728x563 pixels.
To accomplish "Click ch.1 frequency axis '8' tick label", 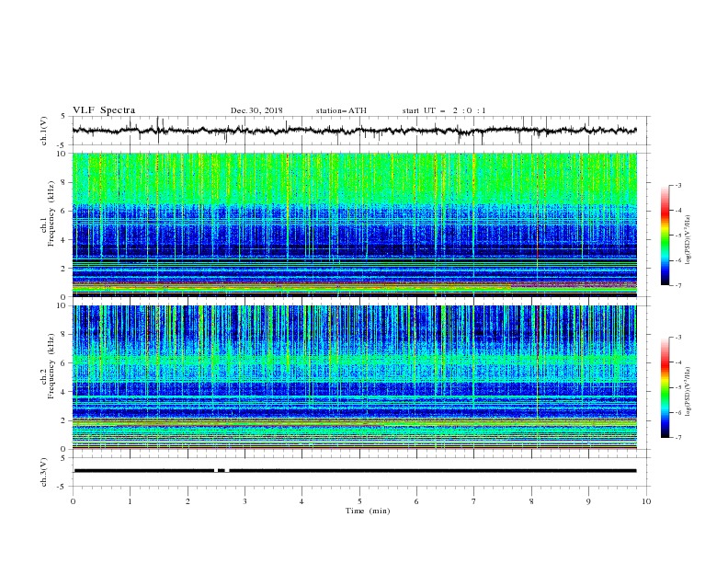I will 64,182.
